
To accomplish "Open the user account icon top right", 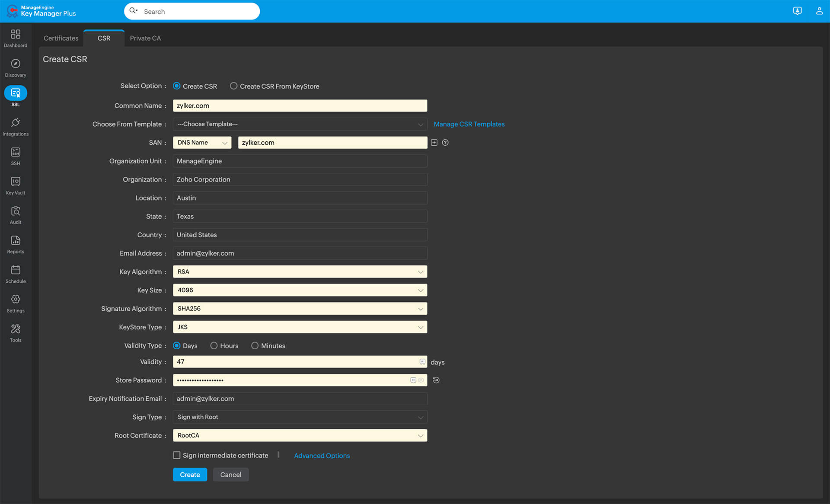I will [x=820, y=11].
